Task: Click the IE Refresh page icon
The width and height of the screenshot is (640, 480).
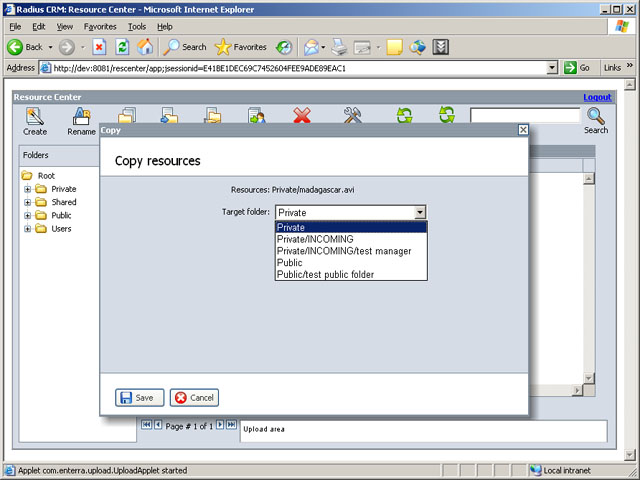Action: pos(122,47)
